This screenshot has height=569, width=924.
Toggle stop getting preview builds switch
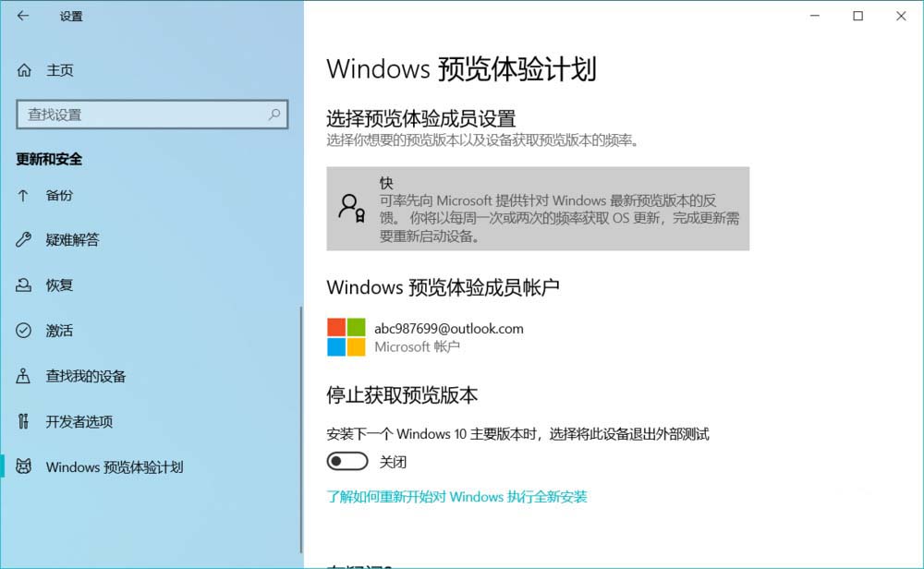click(347, 461)
